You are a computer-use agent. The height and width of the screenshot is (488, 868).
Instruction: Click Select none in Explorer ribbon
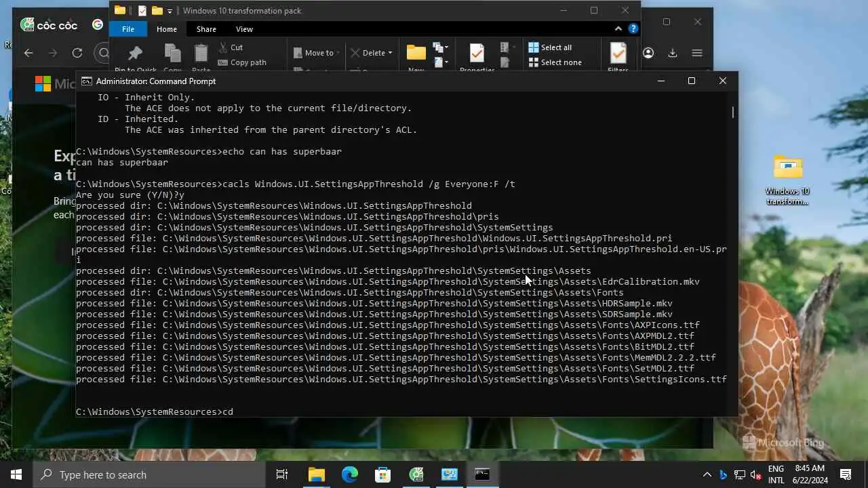point(555,62)
